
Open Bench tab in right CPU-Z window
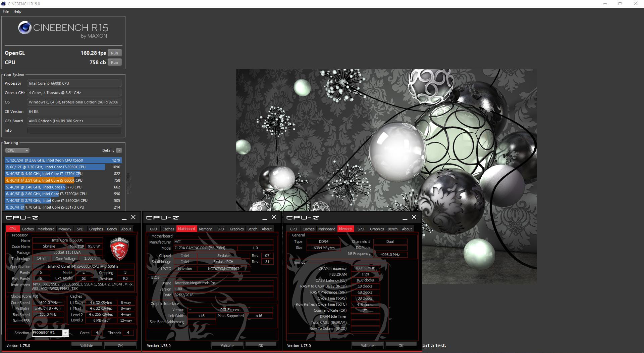point(393,229)
